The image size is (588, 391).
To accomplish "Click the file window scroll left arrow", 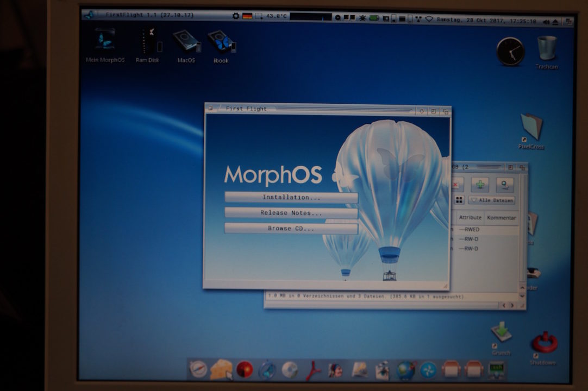I will (x=504, y=306).
